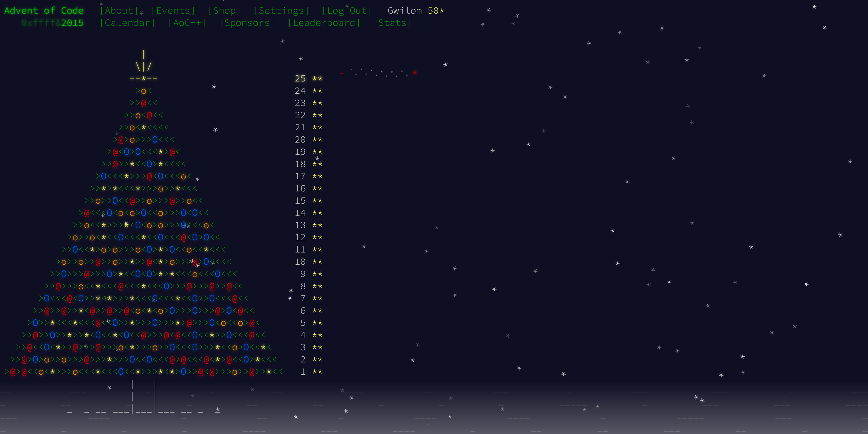Viewport: 868px width, 434px height.
Task: Click the two gold stars beside day 25
Action: point(317,78)
